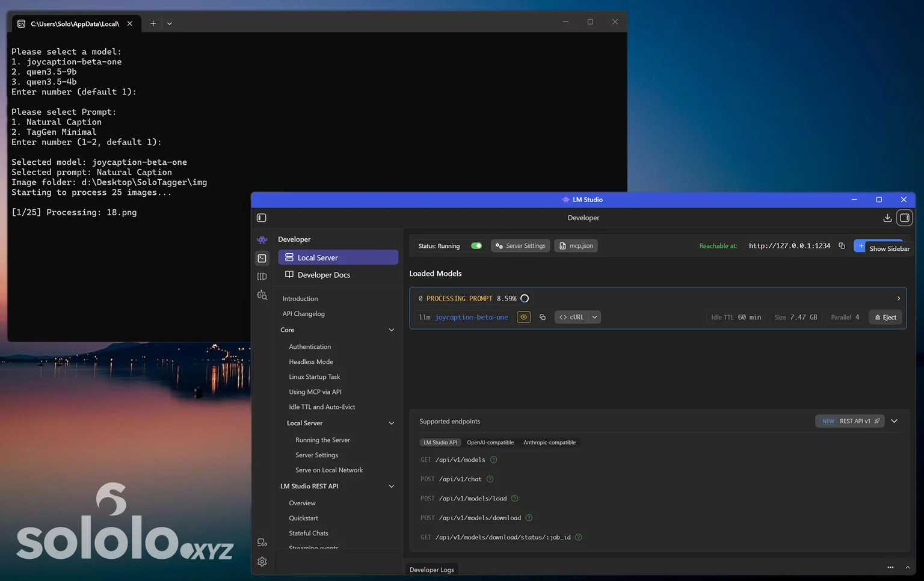Viewport: 924px width, 581px height.
Task: Open the Introduction docs page
Action: coord(300,299)
